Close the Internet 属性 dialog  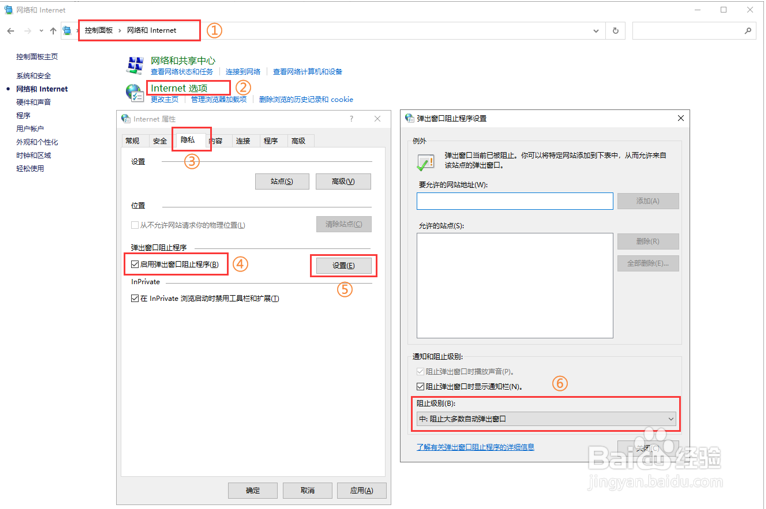pyautogui.click(x=377, y=119)
